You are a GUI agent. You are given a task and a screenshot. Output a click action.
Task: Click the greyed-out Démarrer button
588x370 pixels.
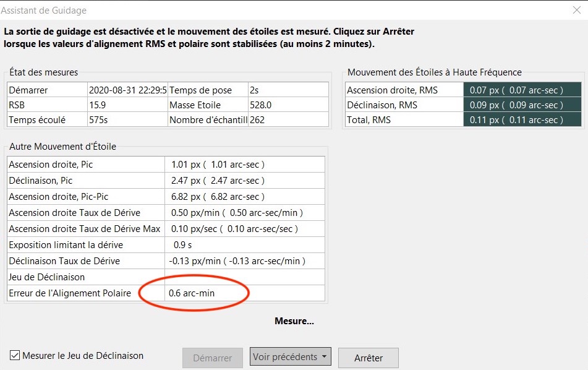[x=212, y=358]
